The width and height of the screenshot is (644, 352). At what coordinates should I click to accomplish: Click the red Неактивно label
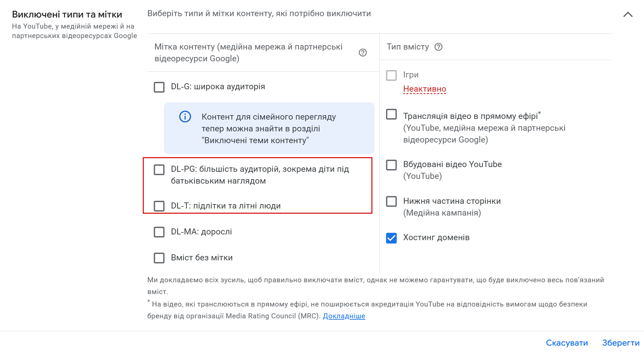[x=424, y=89]
